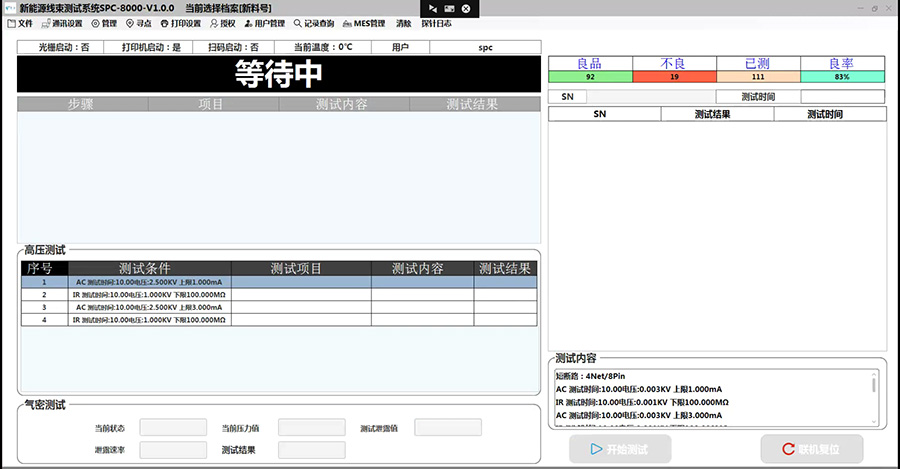The width and height of the screenshot is (900, 469).
Task: Click the 测试内容 panel scrollbar
Action: pyautogui.click(x=875, y=385)
